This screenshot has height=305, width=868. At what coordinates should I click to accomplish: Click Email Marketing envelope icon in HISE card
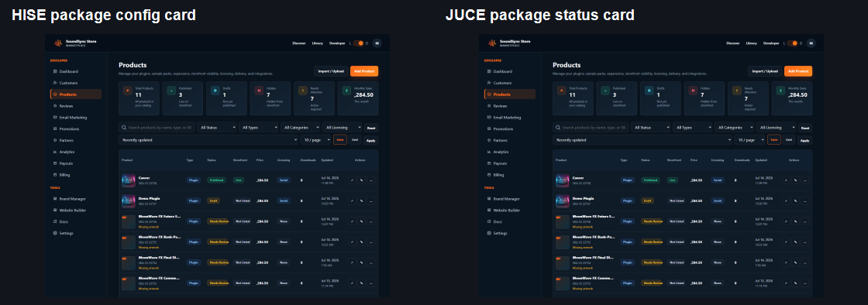pyautogui.click(x=55, y=117)
